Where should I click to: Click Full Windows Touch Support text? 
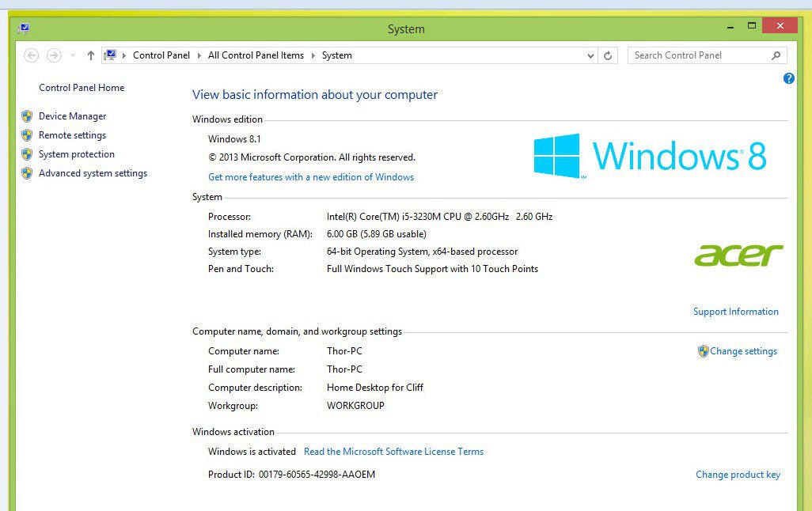click(x=432, y=269)
